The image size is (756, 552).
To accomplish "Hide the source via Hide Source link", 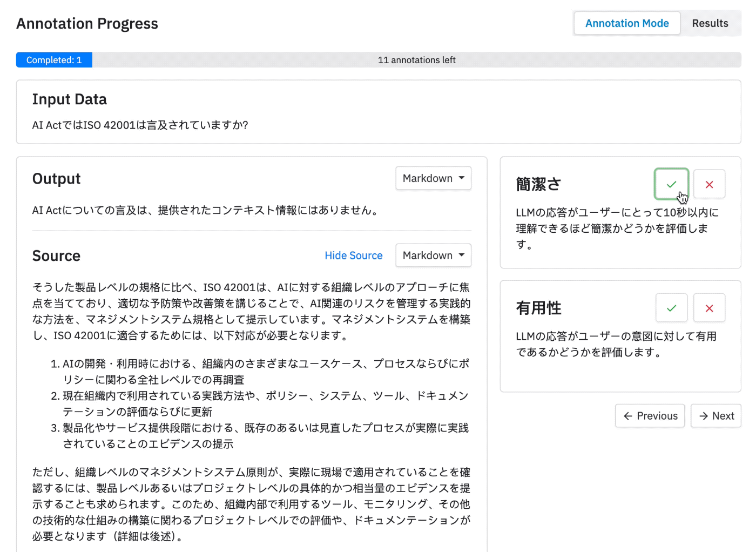I will [353, 255].
